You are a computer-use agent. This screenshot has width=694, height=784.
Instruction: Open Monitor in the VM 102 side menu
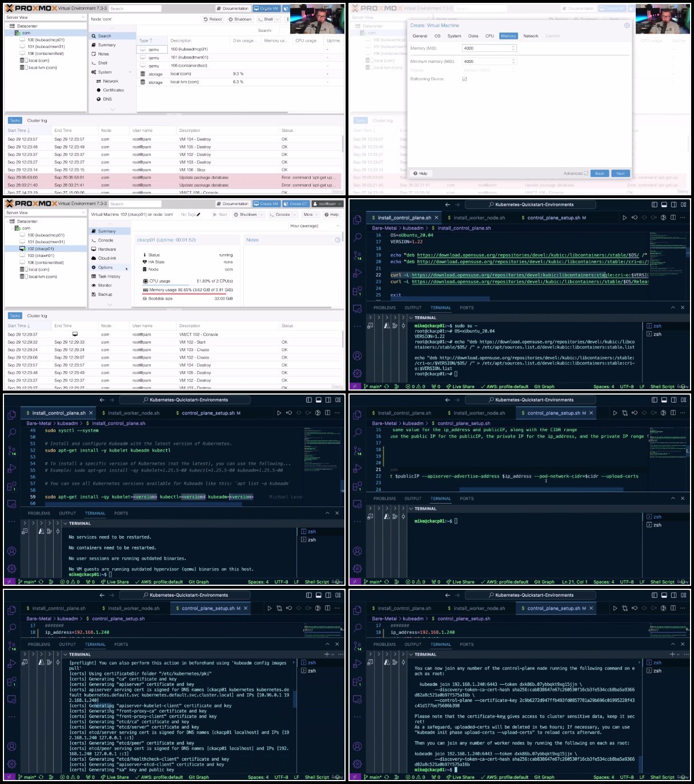[110, 286]
